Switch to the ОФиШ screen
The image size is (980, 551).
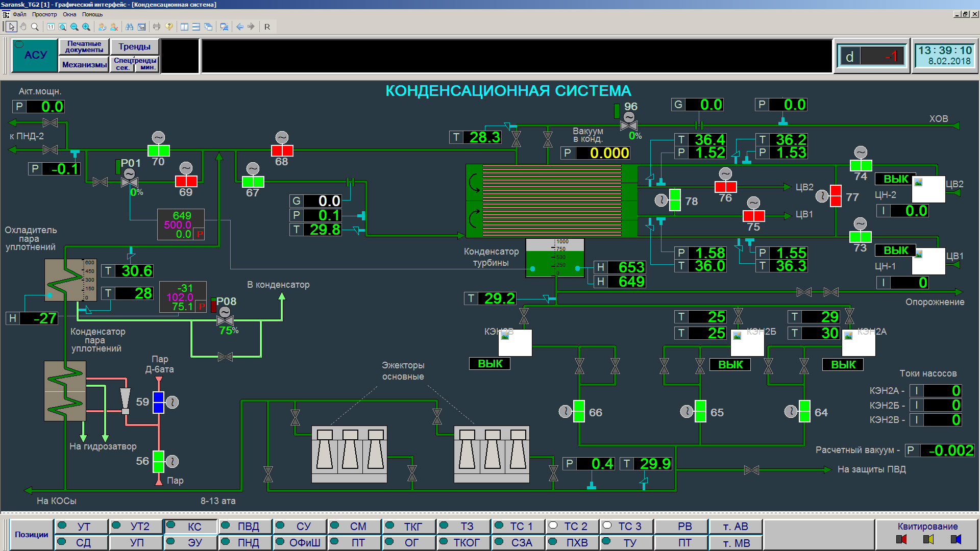point(301,542)
